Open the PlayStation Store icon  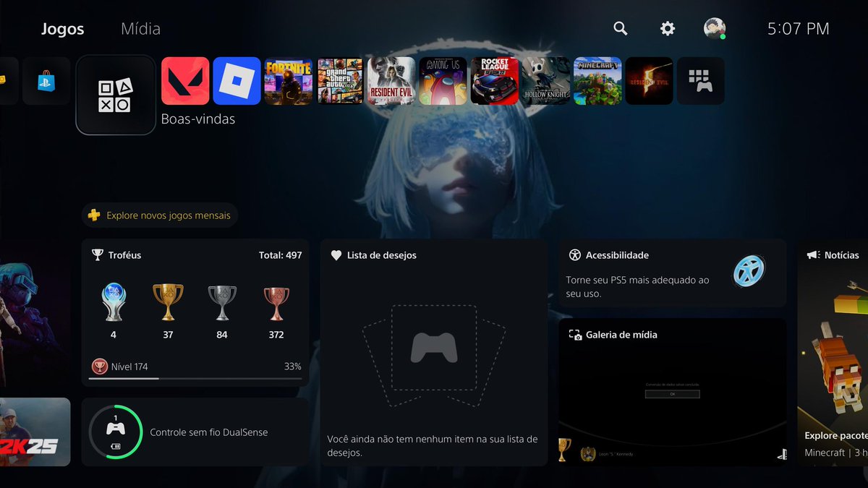46,81
